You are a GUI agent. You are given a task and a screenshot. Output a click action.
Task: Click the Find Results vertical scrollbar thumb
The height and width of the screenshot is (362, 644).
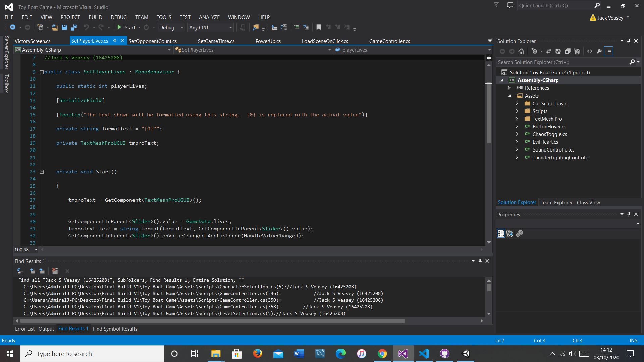click(489, 288)
